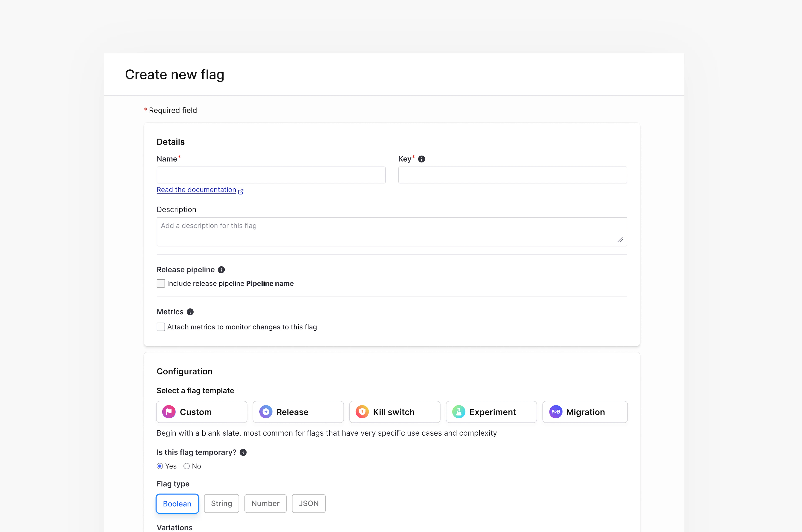Viewport: 802px width, 532px height.
Task: Select Yes for temporary flag
Action: [160, 466]
